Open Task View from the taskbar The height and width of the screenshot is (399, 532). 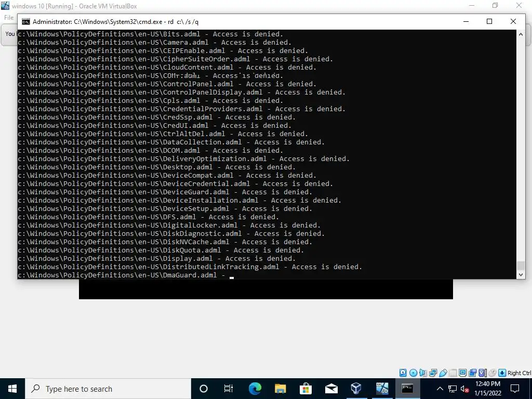tap(229, 389)
